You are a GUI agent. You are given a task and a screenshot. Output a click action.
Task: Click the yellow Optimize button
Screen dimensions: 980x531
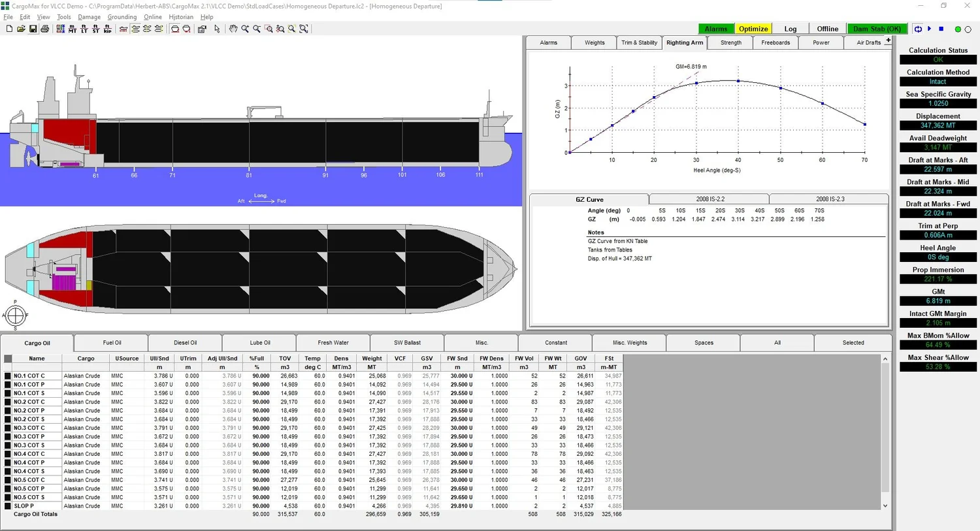pyautogui.click(x=753, y=29)
